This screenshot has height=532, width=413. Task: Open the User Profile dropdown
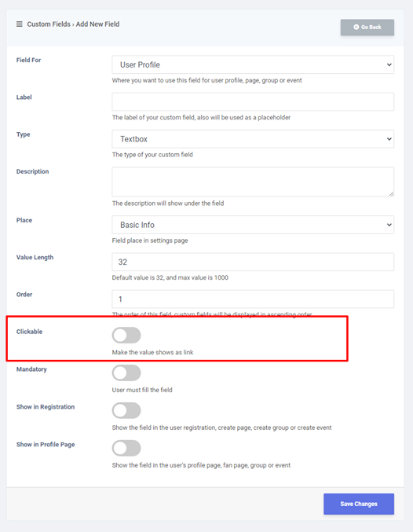coord(253,64)
